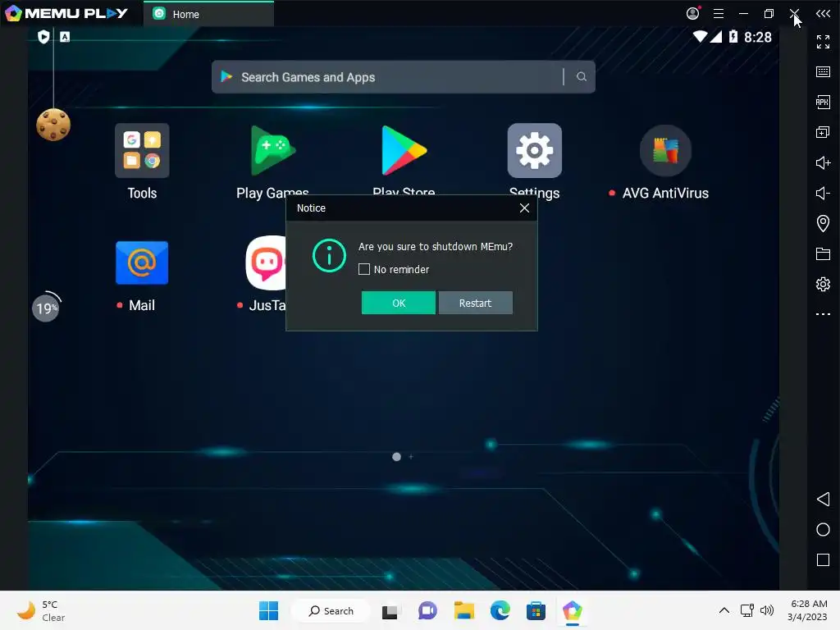The image size is (840, 630).
Task: Launch Microsoft Edge from taskbar
Action: point(500,610)
